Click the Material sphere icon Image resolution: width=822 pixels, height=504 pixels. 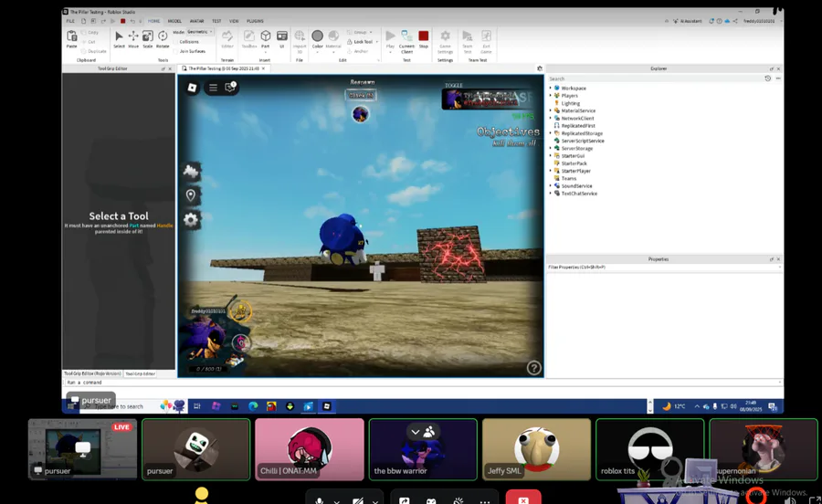(x=333, y=36)
